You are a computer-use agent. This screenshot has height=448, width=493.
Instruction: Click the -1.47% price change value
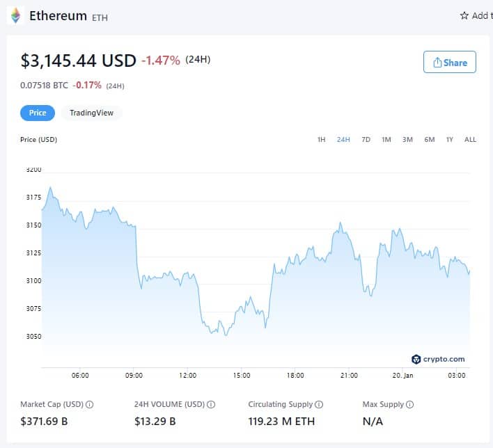161,61
